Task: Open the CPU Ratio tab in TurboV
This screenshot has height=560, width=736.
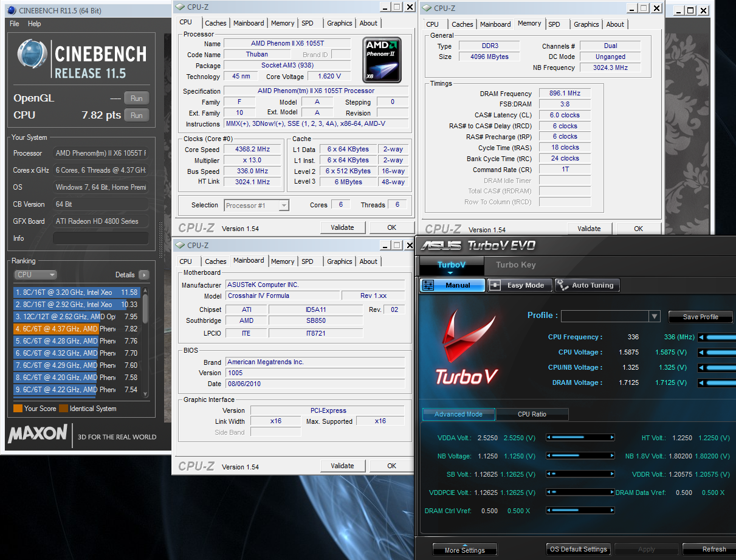Action: (x=532, y=414)
